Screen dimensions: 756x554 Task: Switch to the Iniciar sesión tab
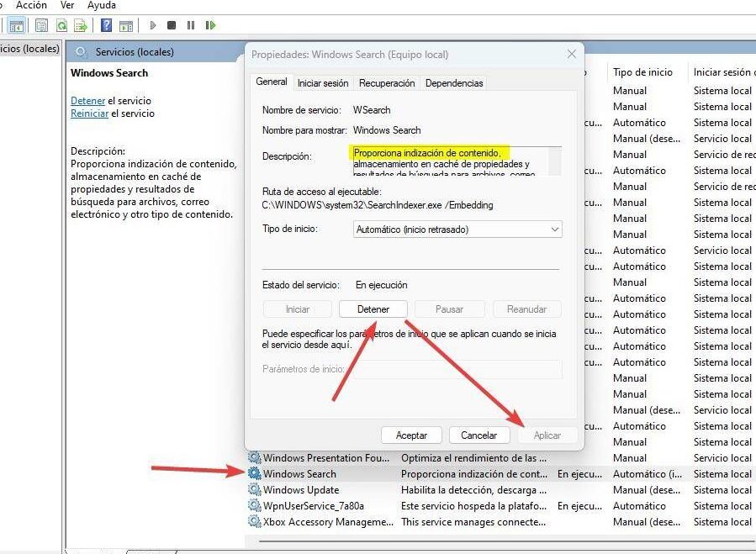323,82
